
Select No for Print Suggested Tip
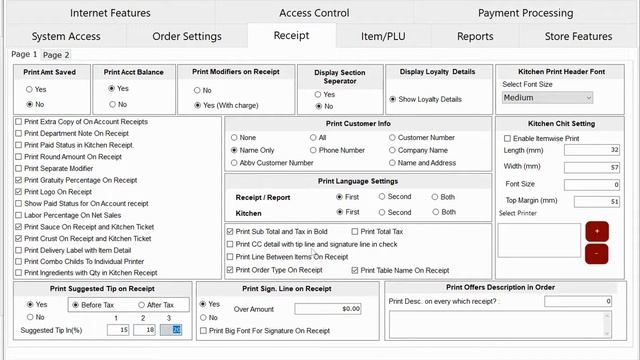[30, 317]
